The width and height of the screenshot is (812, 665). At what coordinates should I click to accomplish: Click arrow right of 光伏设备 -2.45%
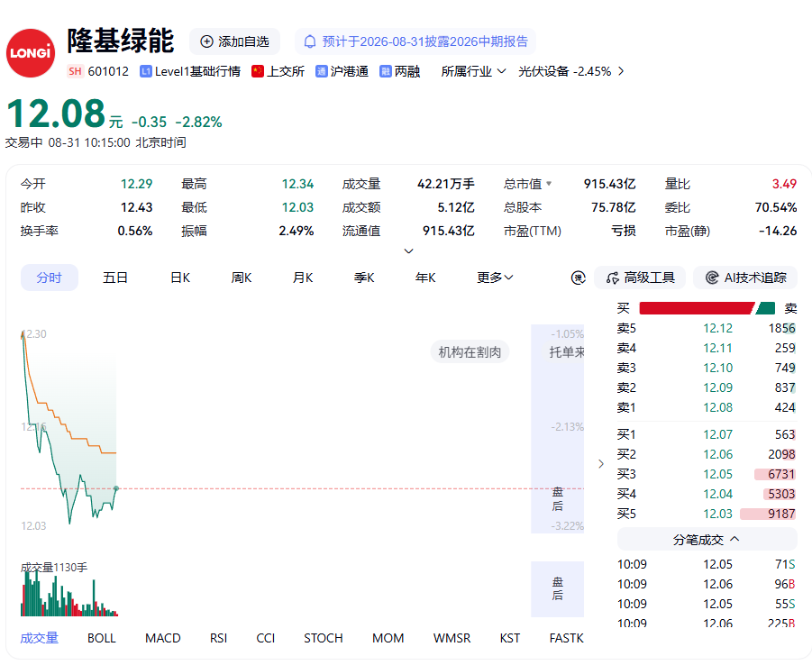621,71
